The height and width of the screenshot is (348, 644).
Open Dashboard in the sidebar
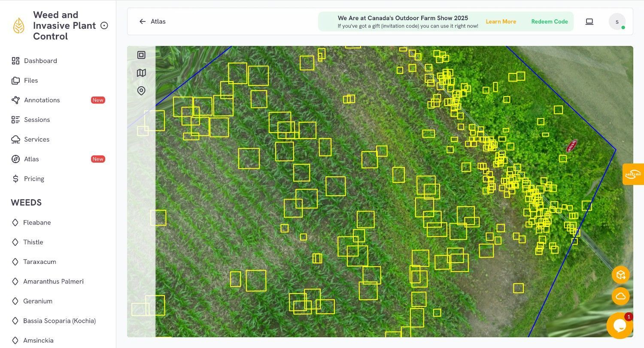[40, 61]
